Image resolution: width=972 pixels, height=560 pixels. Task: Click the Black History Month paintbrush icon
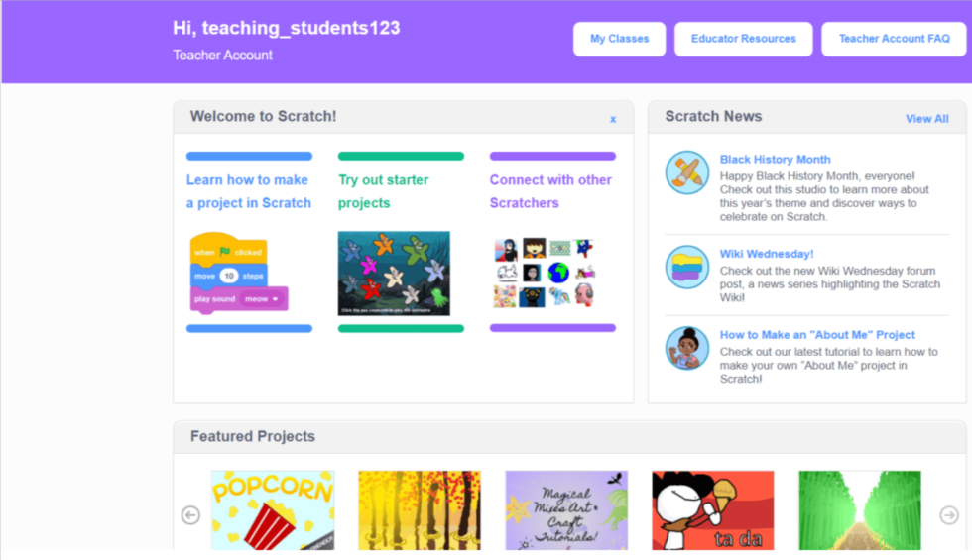[686, 172]
